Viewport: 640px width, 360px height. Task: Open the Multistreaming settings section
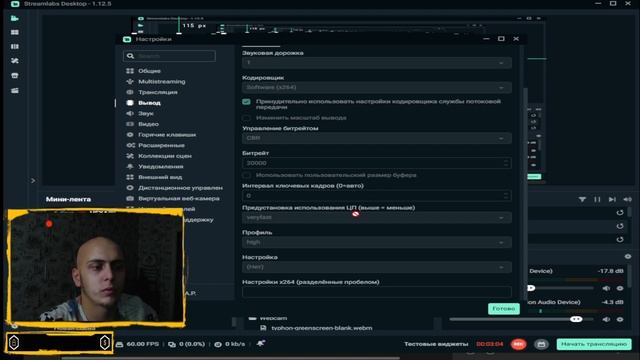[x=162, y=82]
